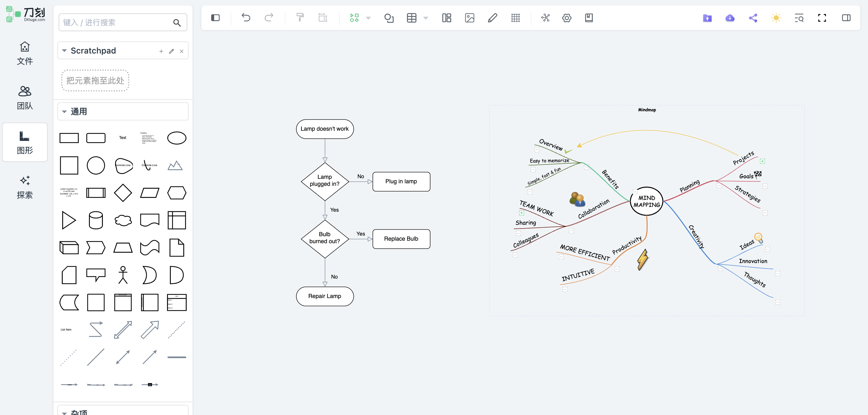Toggle the sun light/dark theme
The height and width of the screenshot is (415, 868).
(776, 18)
